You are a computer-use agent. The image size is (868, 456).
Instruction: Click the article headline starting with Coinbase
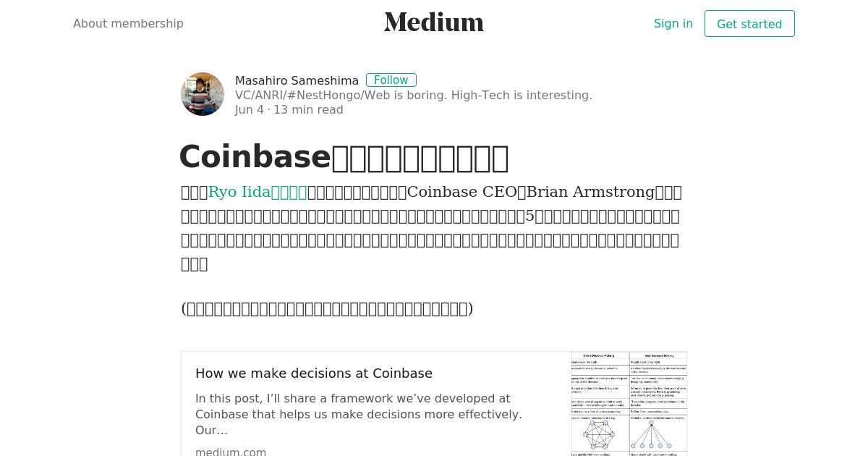pyautogui.click(x=344, y=157)
